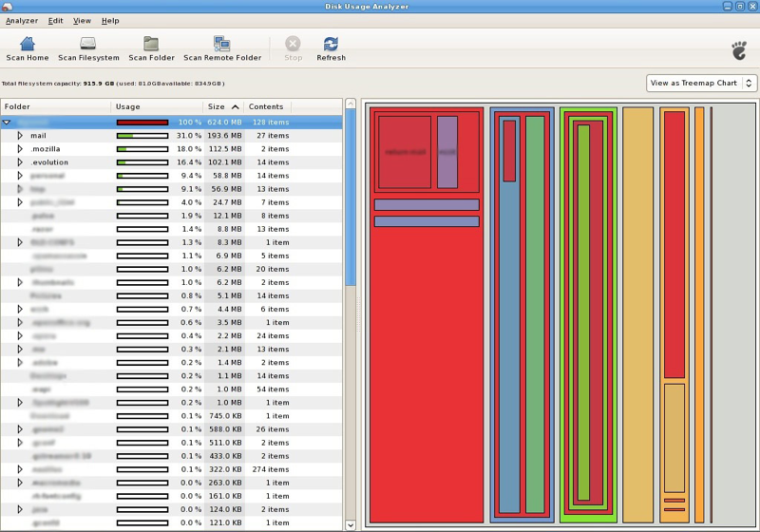Click the '56.9 MB' size cell
Viewport: 760px width, 532px height.
click(x=226, y=189)
